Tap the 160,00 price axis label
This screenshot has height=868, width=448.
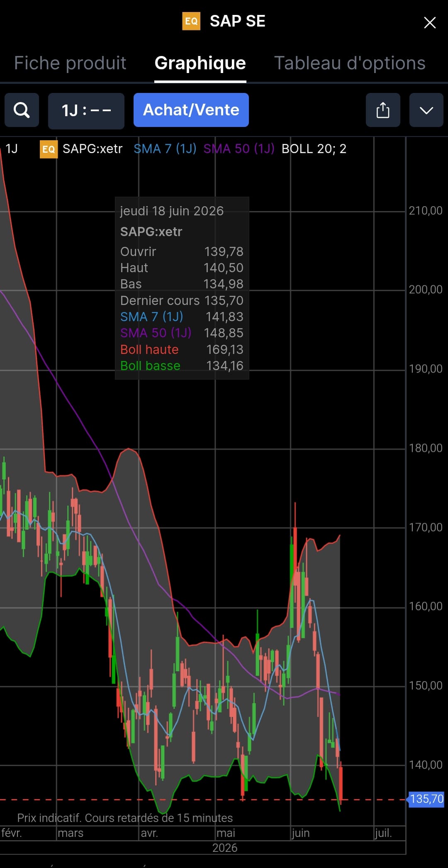tap(426, 606)
